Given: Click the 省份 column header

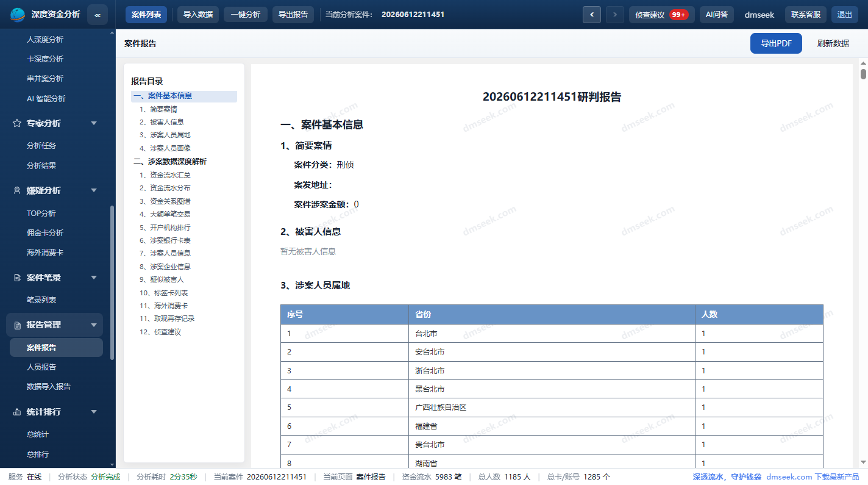Looking at the screenshot, I should pos(552,315).
